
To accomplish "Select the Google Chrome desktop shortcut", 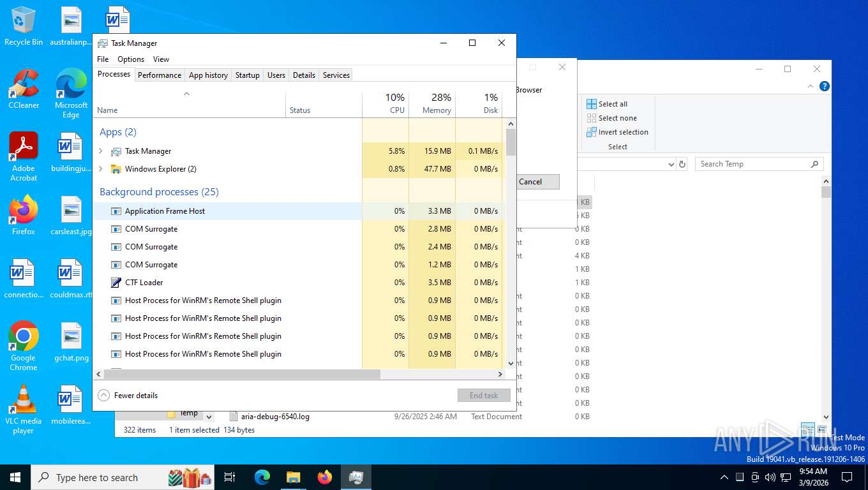I will coord(24,346).
